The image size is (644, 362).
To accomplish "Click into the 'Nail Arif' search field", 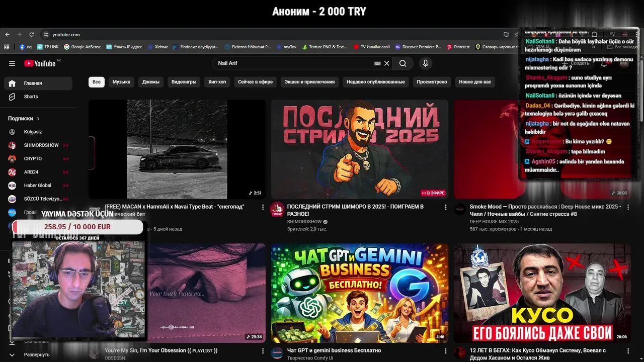I will [294, 63].
